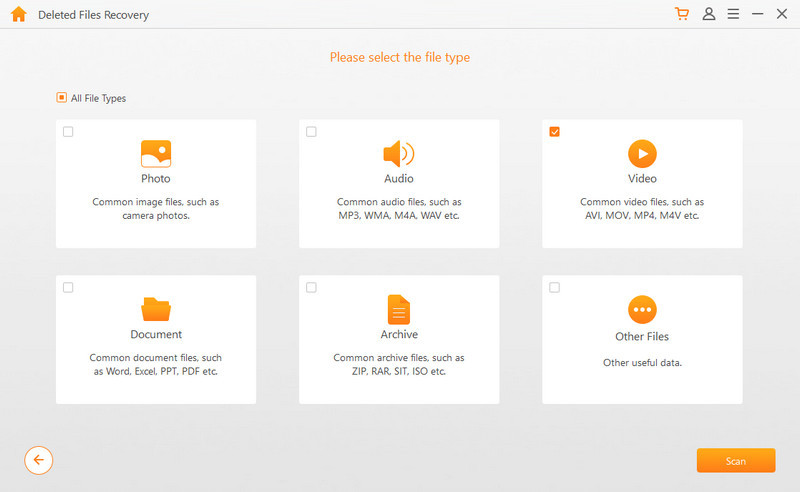Check the Audio checkbox
The image size is (800, 492).
(x=311, y=132)
